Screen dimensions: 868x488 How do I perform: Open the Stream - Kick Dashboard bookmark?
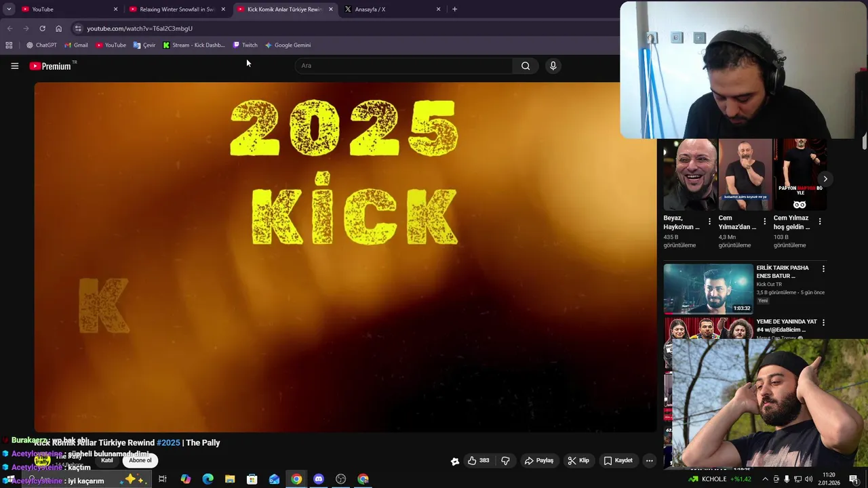(x=193, y=45)
